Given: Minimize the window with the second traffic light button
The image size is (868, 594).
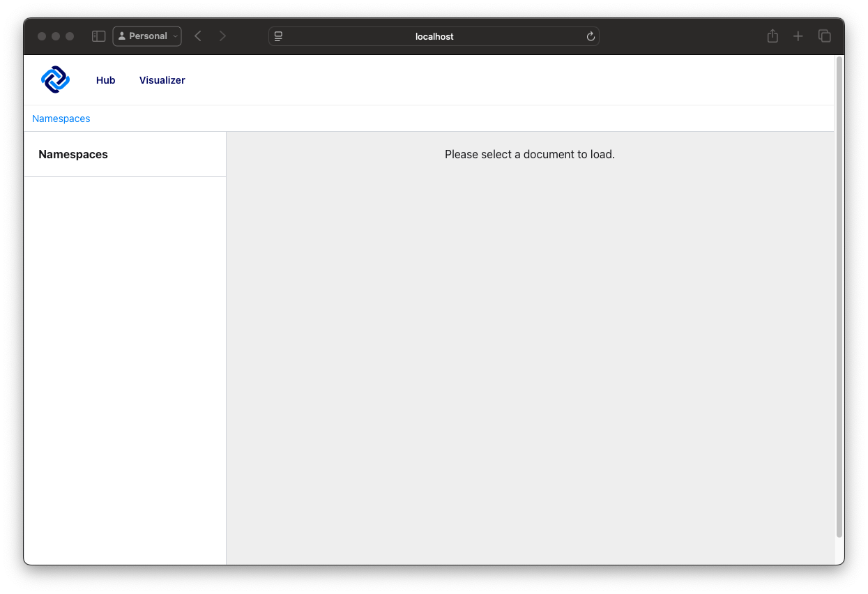Looking at the screenshot, I should point(56,36).
